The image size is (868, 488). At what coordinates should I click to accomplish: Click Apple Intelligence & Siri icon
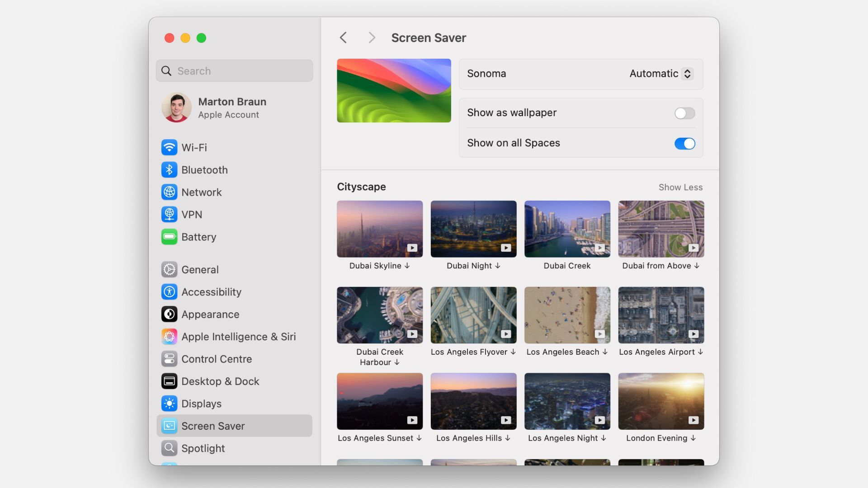169,337
